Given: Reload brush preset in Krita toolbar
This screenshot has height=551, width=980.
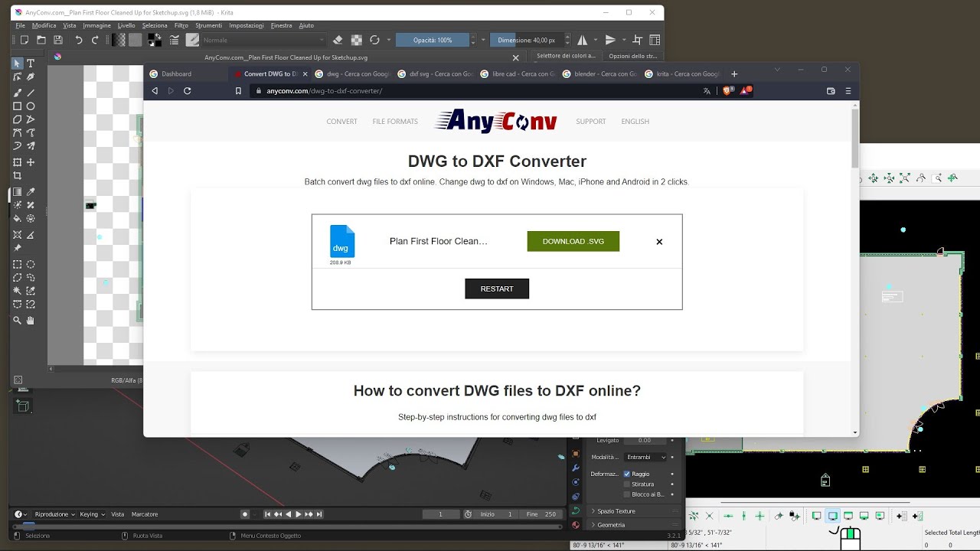Looking at the screenshot, I should click(x=374, y=40).
